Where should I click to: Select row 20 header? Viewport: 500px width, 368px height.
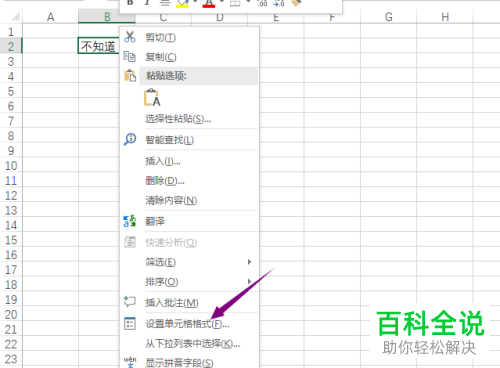(x=11, y=314)
